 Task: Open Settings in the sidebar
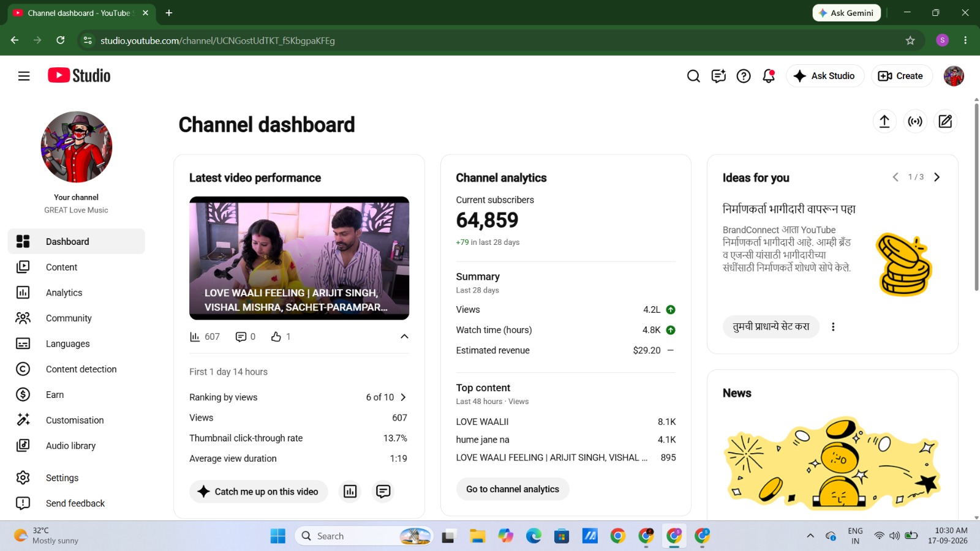tap(77, 478)
